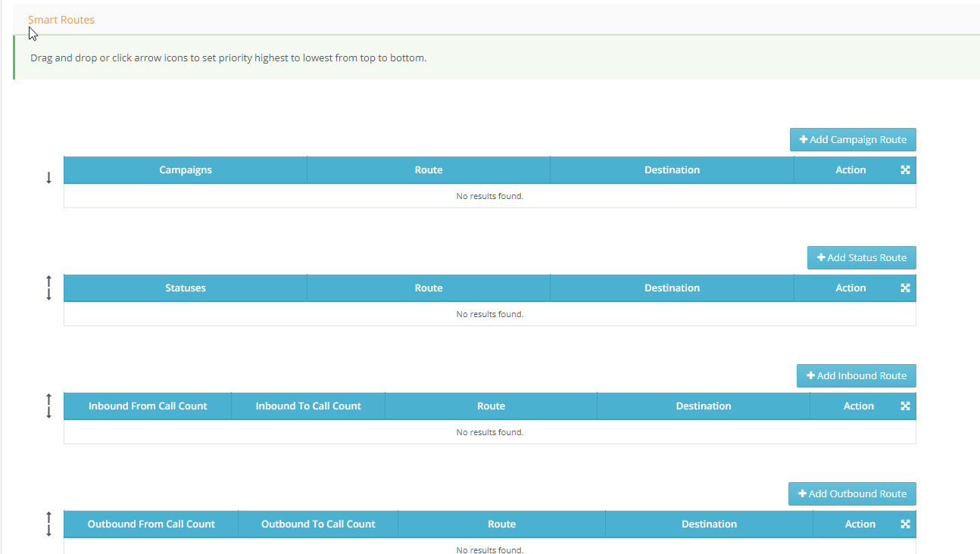The height and width of the screenshot is (554, 980).
Task: Click the down arrow beside the Campaigns table
Action: pyautogui.click(x=48, y=178)
